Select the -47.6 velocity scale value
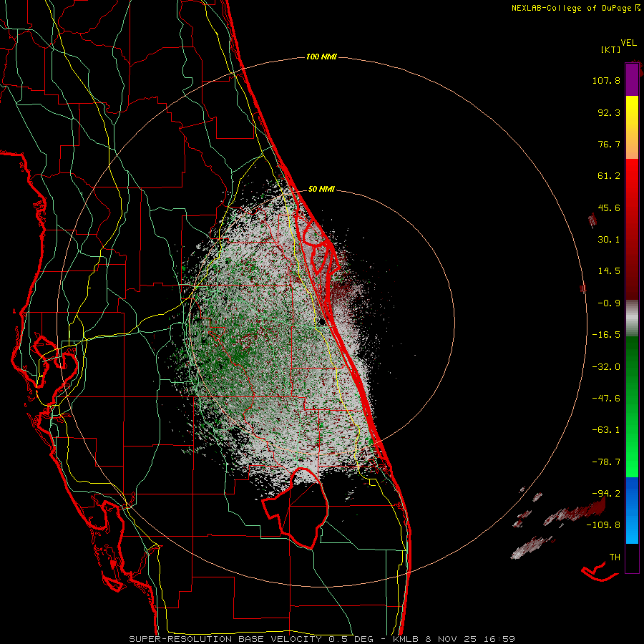The image size is (644, 644). (x=606, y=399)
